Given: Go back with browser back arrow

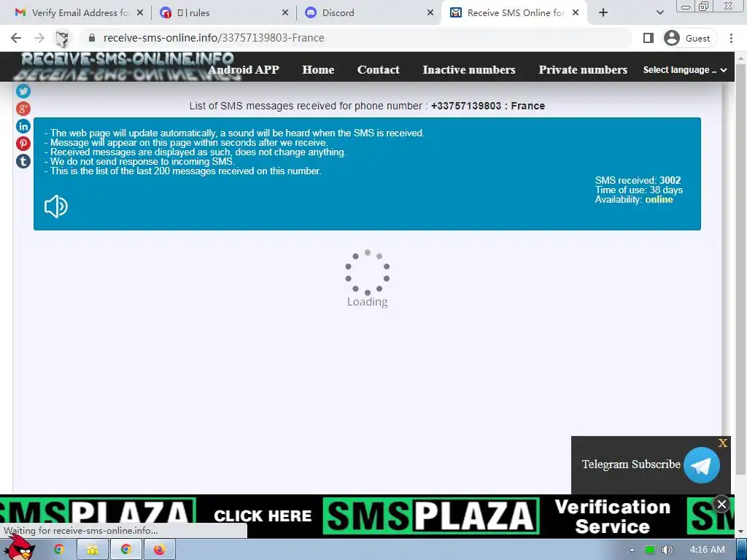Looking at the screenshot, I should coord(16,38).
